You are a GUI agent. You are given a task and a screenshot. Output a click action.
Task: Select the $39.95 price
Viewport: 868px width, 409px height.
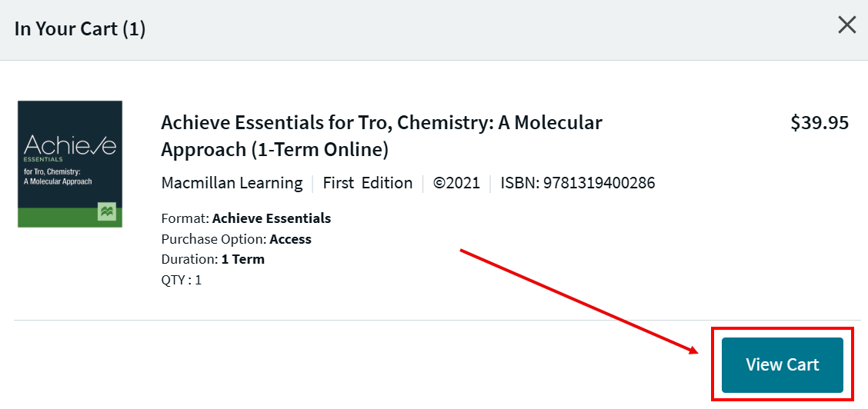[x=820, y=123]
